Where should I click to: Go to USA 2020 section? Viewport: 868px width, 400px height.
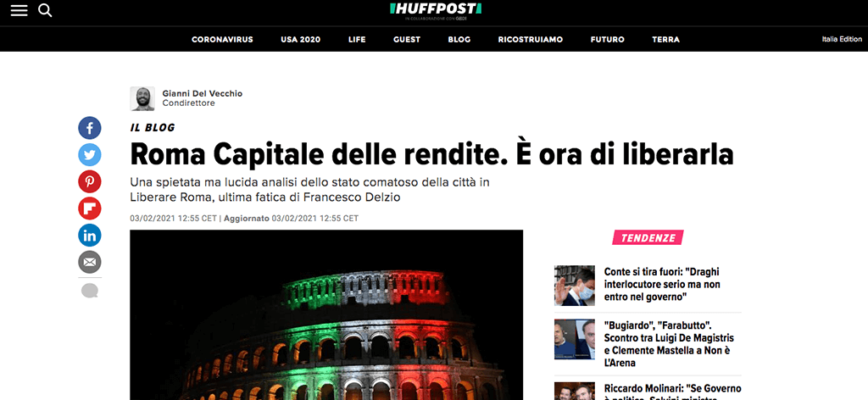[301, 39]
